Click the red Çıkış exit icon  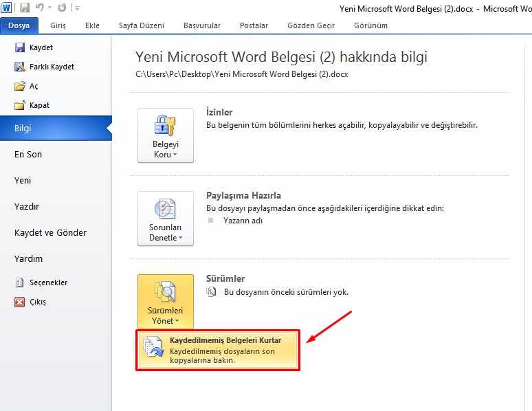pyautogui.click(x=19, y=302)
